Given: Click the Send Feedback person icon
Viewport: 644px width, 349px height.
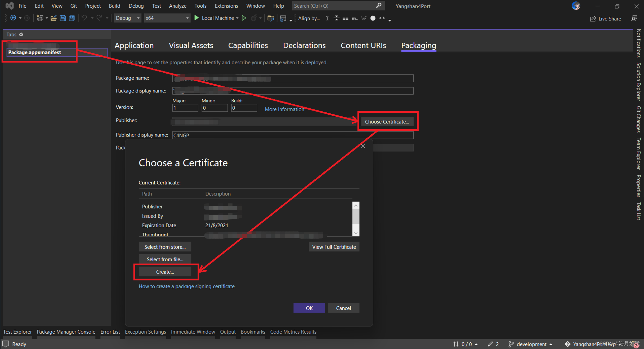Looking at the screenshot, I should pos(634,18).
